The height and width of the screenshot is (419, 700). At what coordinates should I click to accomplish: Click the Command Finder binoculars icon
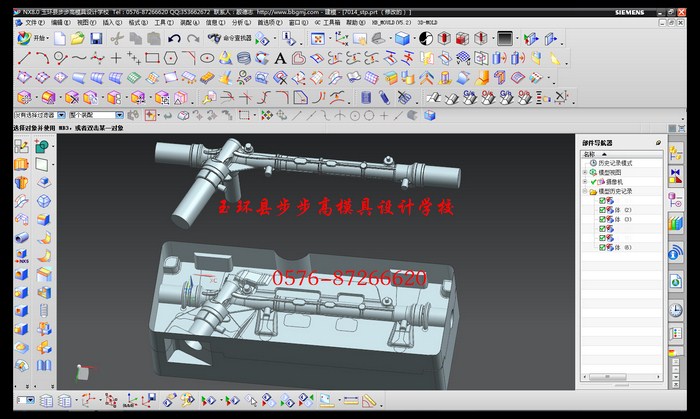click(x=213, y=38)
